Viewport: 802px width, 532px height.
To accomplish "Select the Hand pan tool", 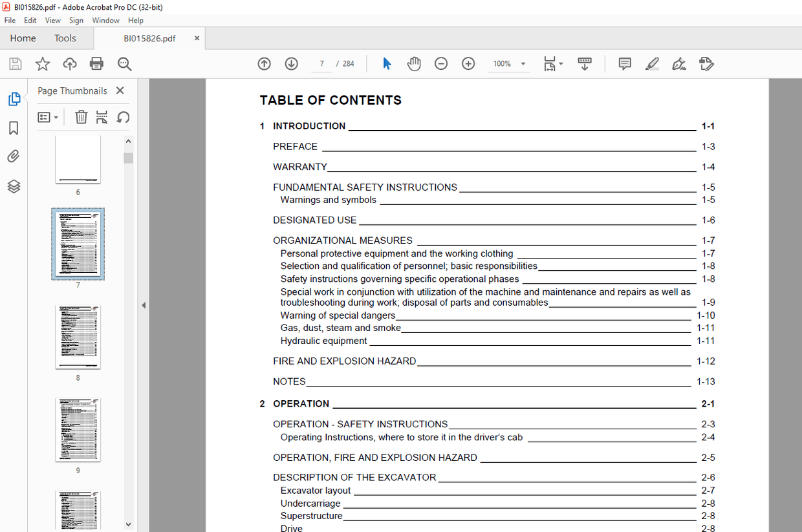I will (414, 63).
